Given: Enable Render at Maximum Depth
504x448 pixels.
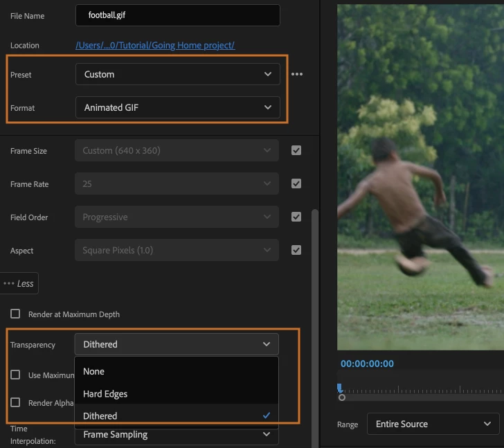Looking at the screenshot, I should coord(15,314).
